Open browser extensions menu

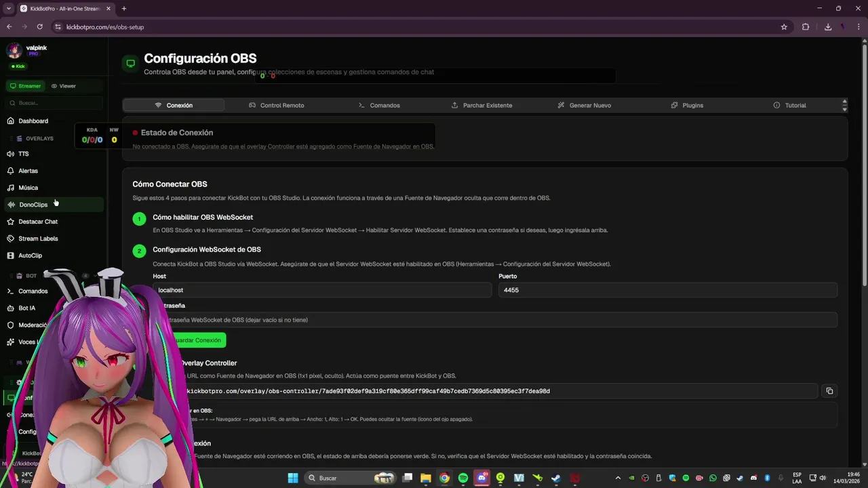tap(806, 27)
